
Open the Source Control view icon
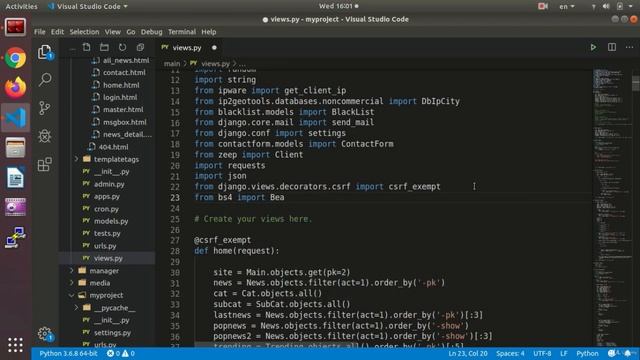click(44, 108)
